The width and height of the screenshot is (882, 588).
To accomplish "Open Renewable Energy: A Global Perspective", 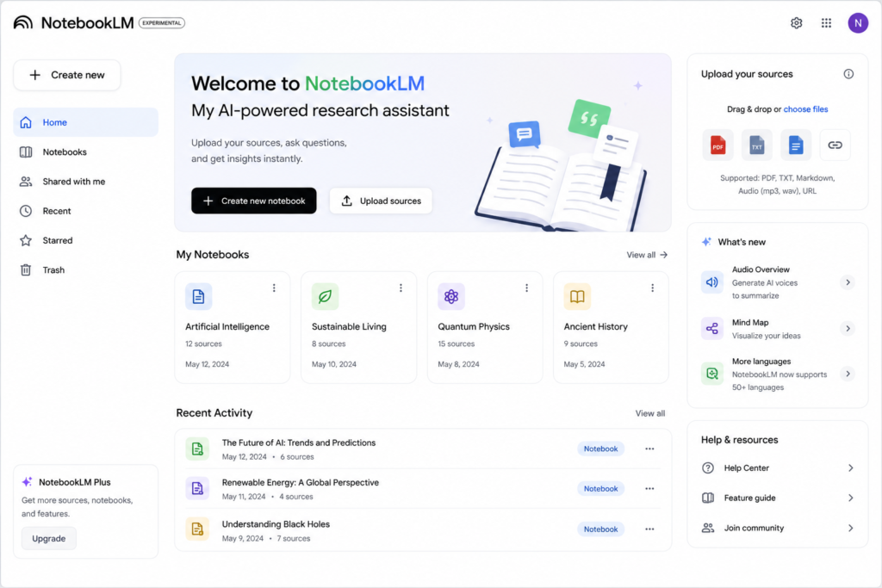I will click(301, 482).
